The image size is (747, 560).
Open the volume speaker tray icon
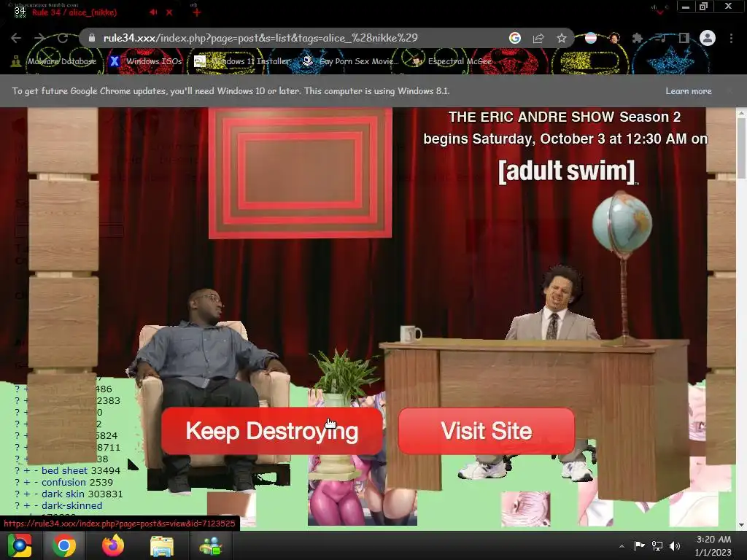pos(675,545)
